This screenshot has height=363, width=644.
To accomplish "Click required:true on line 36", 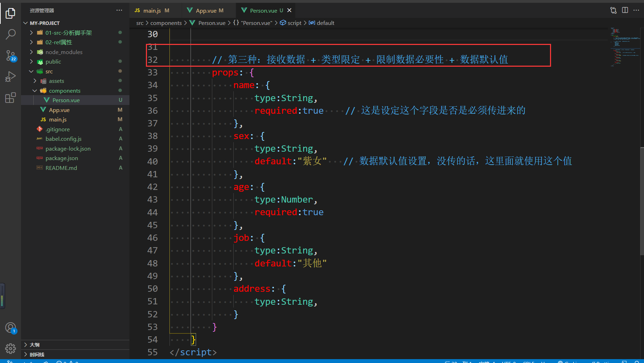I will click(289, 111).
